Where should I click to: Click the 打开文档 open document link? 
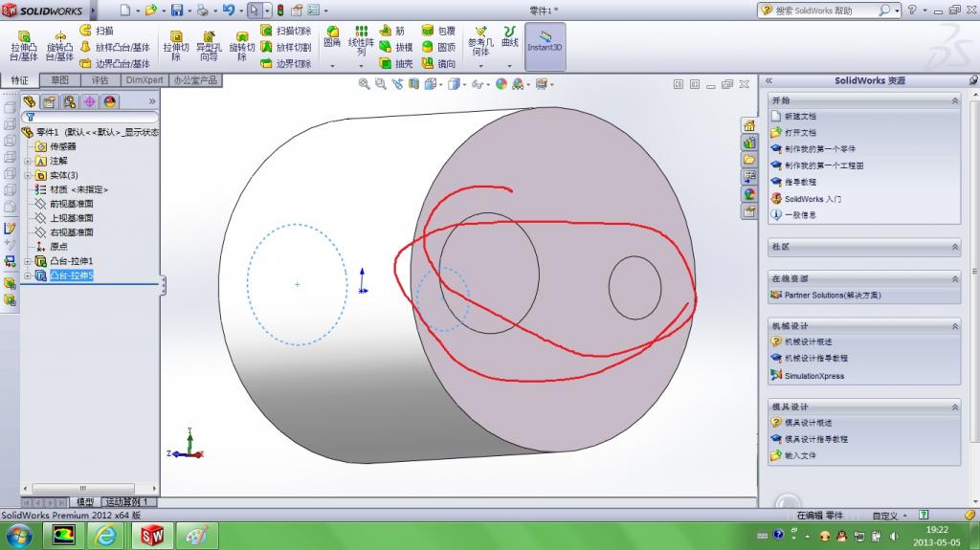coord(800,133)
